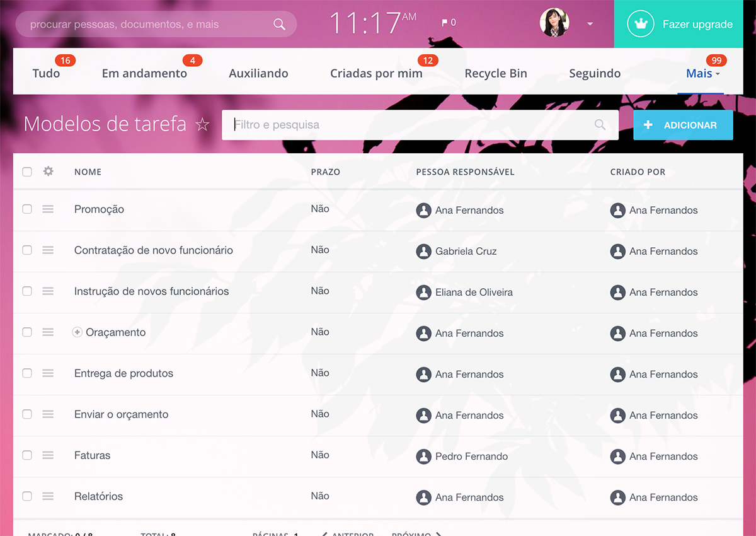Viewport: 756px width, 536px height.
Task: Click the magnifier icon in the filter field
Action: [x=600, y=125]
